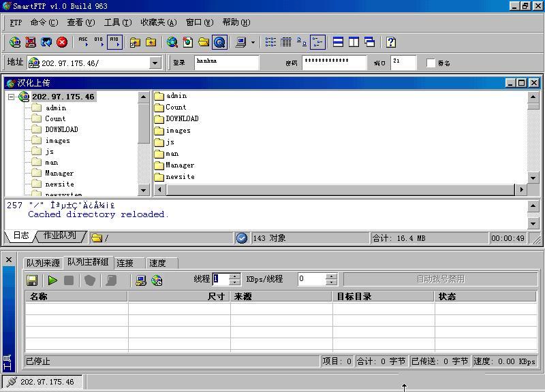Click the globe with magnifier icon
The width and height of the screenshot is (545, 392).
tap(172, 42)
